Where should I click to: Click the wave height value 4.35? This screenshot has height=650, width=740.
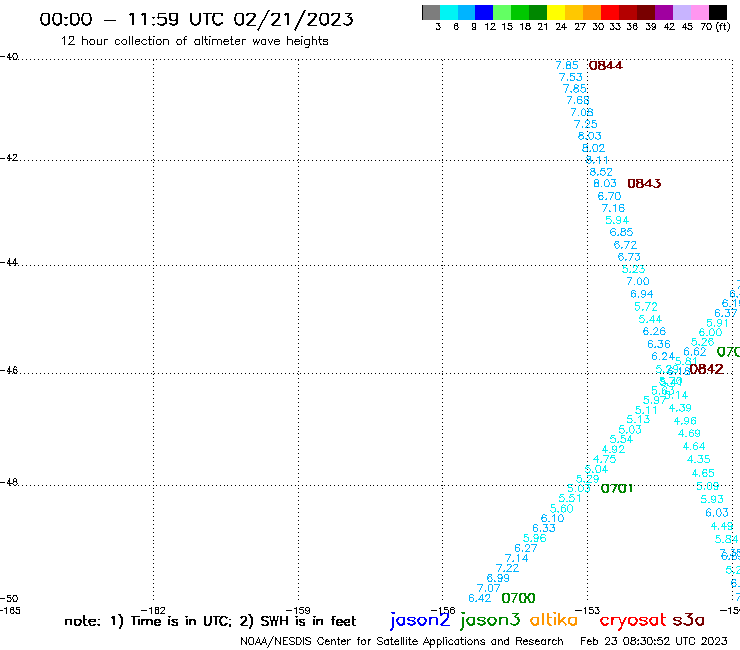698,459
